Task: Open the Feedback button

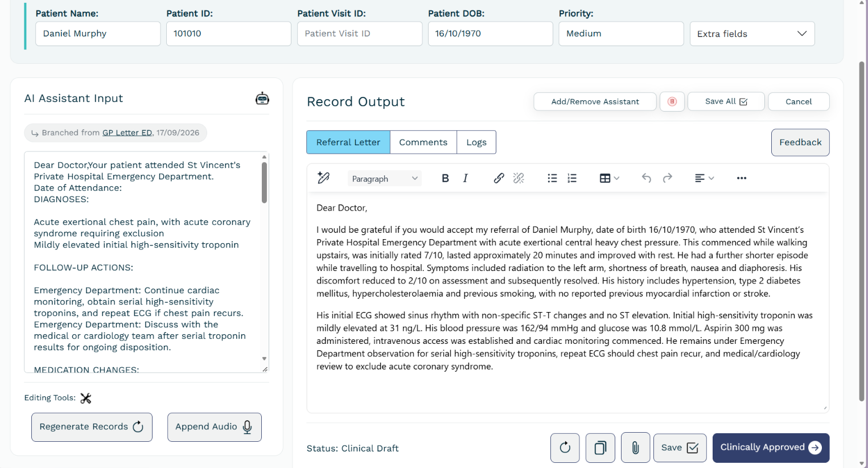Action: click(800, 142)
